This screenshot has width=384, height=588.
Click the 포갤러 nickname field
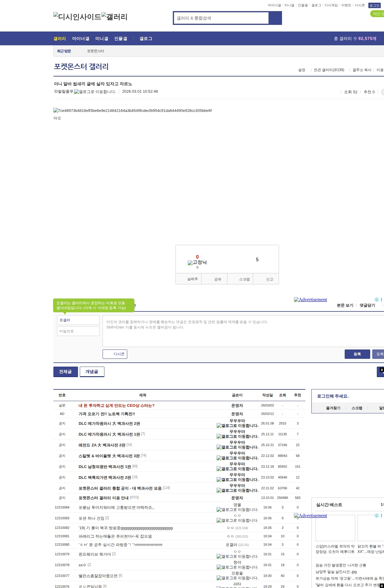78,320
